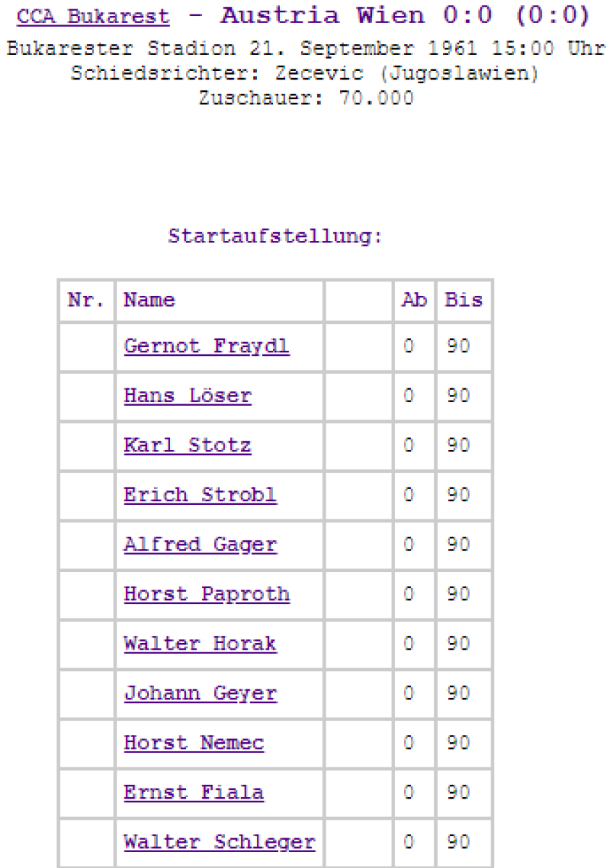Click on Hans Löser's name

pos(187,396)
